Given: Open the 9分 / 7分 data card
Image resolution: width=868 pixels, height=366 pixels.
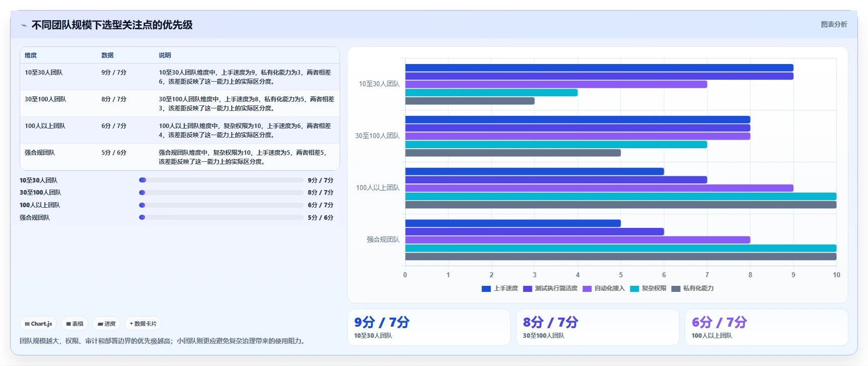Looking at the screenshot, I should point(429,327).
